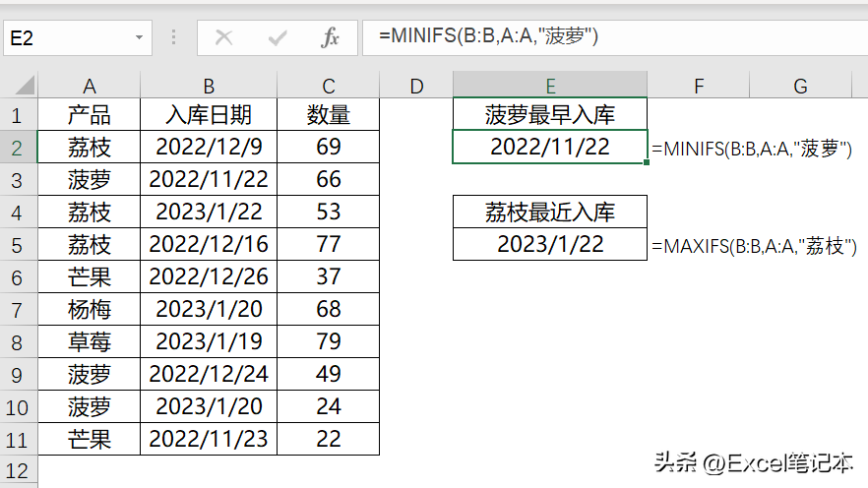Image resolution: width=868 pixels, height=488 pixels.
Task: Select row 6 header
Action: 19,277
